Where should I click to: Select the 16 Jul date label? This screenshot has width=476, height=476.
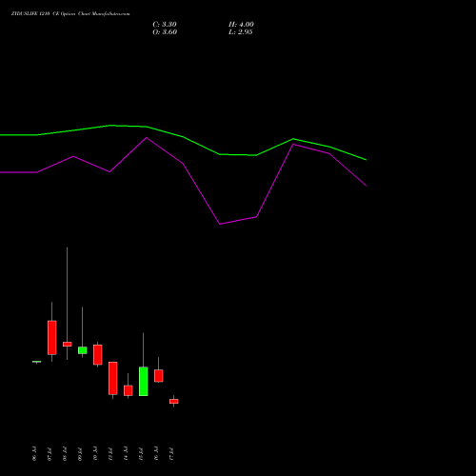156,453
